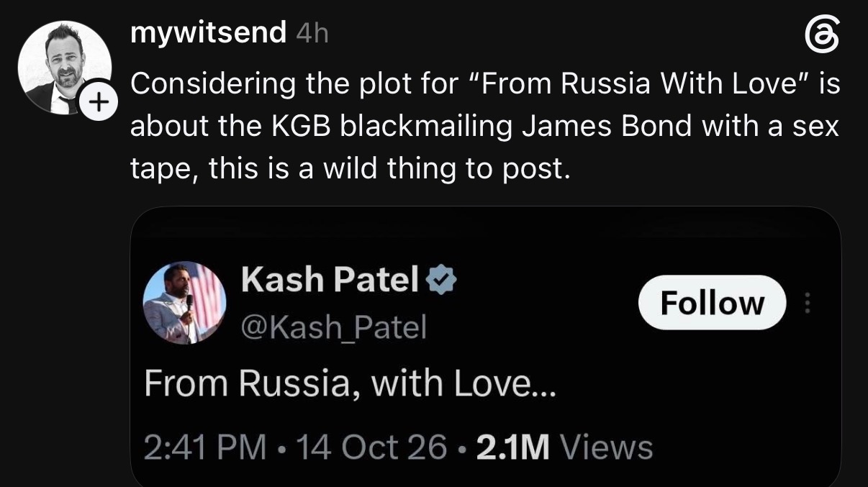Click the 4h post timestamp

312,33
